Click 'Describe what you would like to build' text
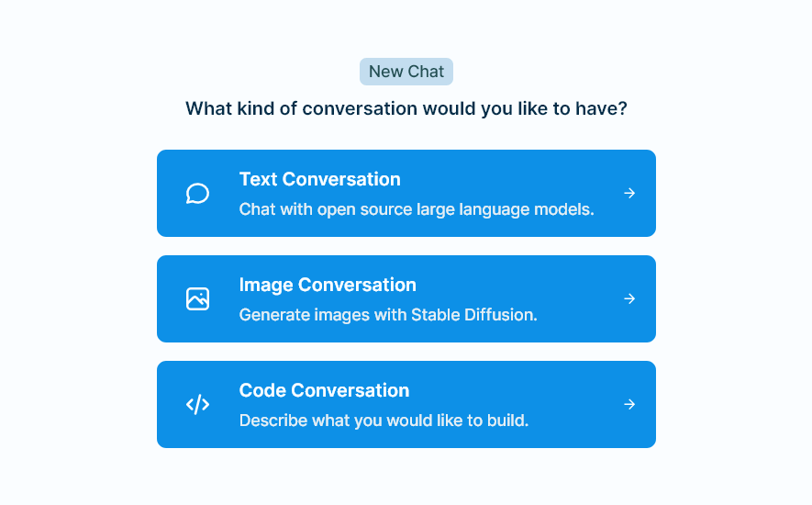 click(384, 421)
